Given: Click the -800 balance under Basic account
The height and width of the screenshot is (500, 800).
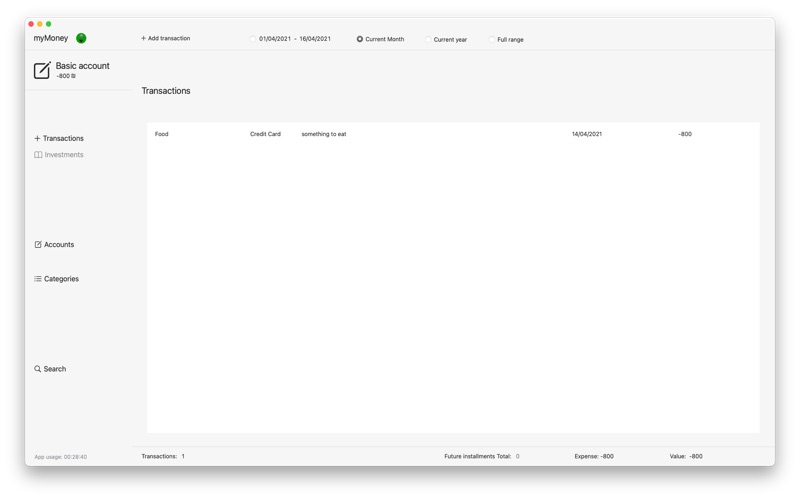Looking at the screenshot, I should point(66,76).
